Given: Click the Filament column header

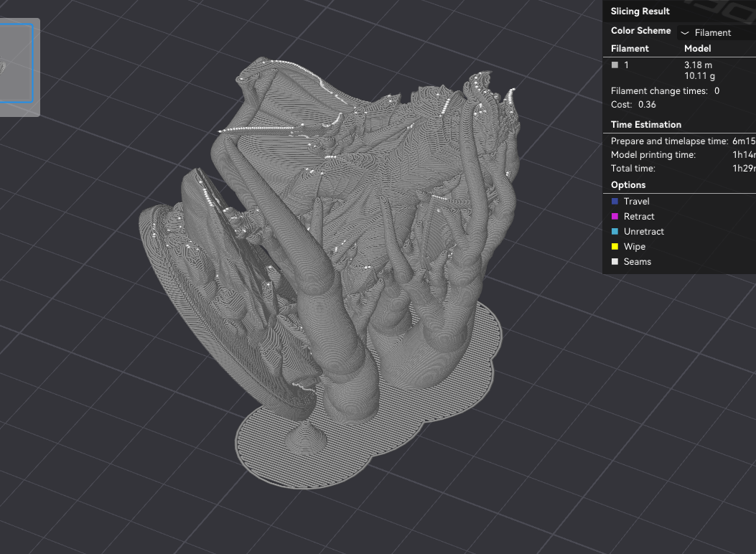Looking at the screenshot, I should 630,49.
